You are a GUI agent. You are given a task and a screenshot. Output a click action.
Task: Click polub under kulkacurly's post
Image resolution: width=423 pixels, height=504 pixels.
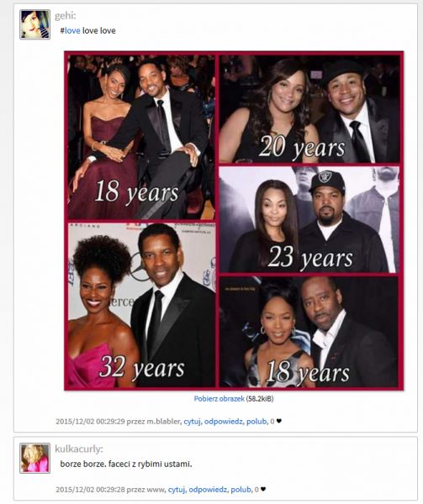click(241, 489)
